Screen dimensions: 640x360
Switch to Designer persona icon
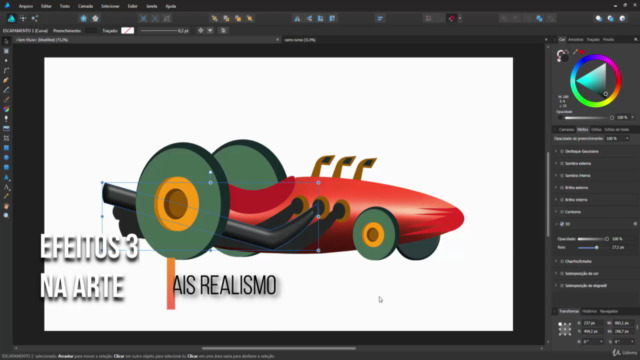[11, 18]
